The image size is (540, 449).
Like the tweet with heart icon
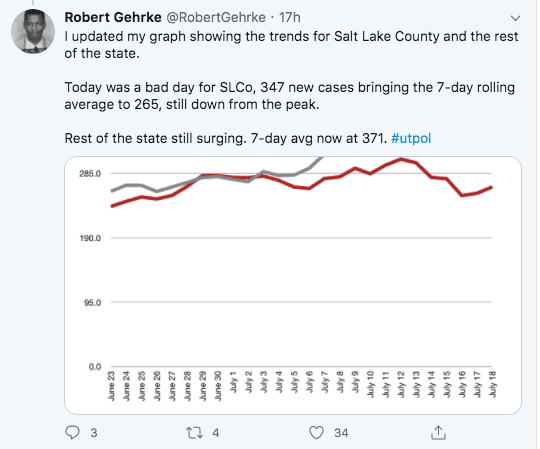[316, 432]
